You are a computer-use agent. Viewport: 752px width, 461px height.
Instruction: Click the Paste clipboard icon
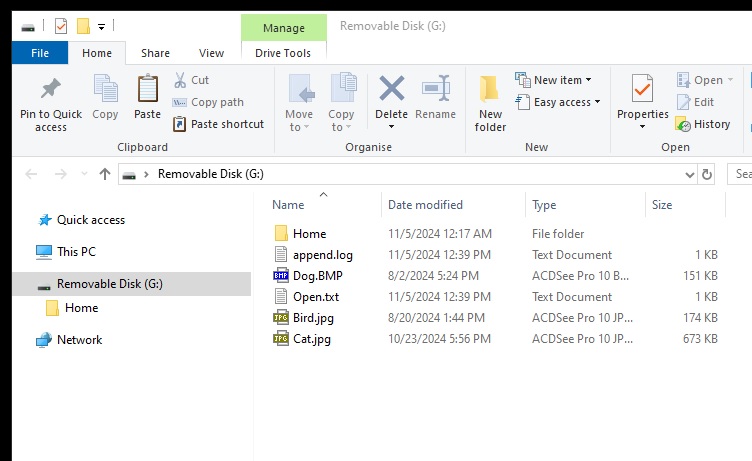click(x=147, y=89)
